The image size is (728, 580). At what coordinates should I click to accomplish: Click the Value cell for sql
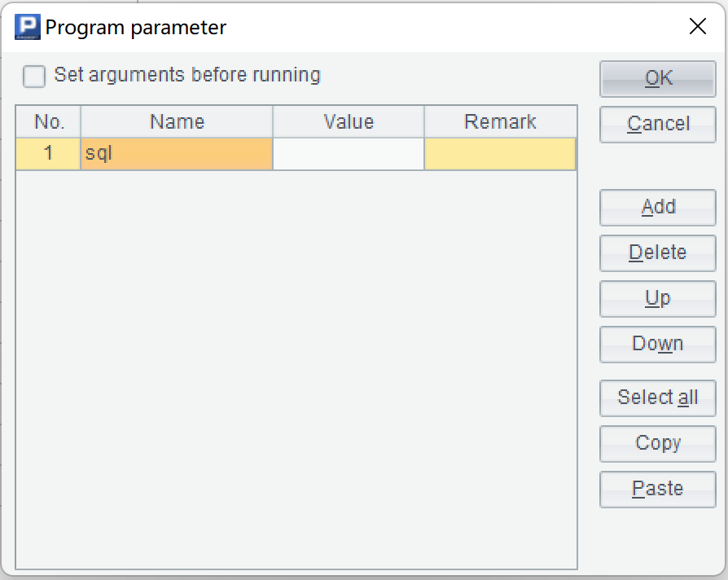click(349, 153)
